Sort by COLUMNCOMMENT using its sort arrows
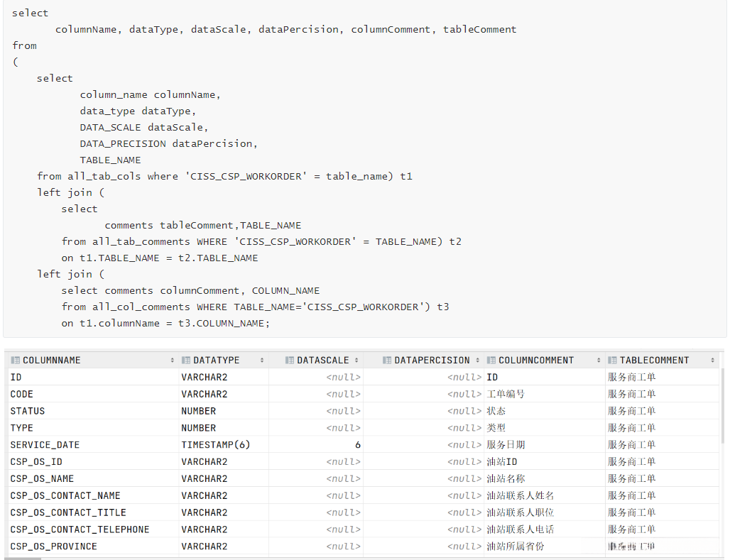The image size is (730, 560). pos(599,361)
